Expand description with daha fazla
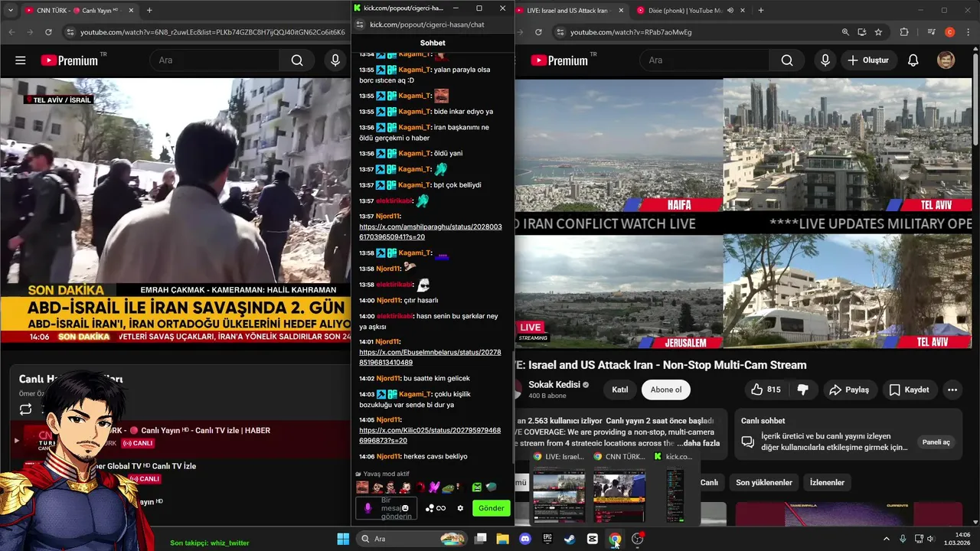The width and height of the screenshot is (980, 551). tap(698, 443)
